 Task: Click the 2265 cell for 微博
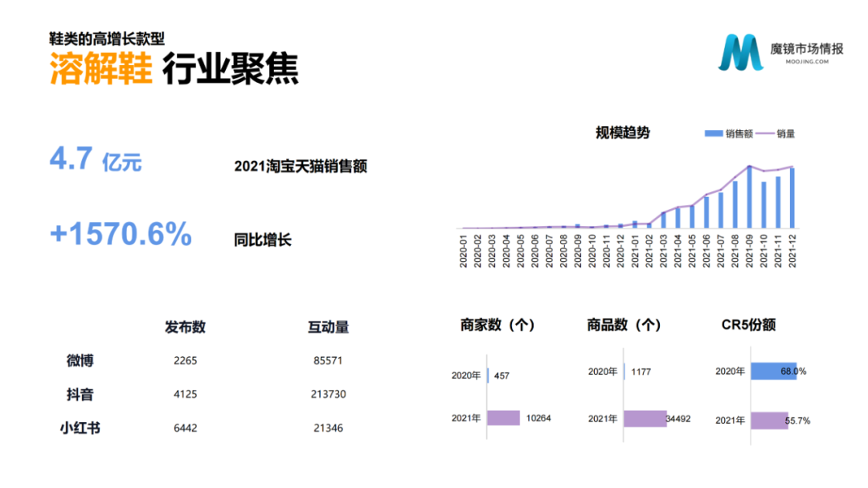(x=186, y=361)
